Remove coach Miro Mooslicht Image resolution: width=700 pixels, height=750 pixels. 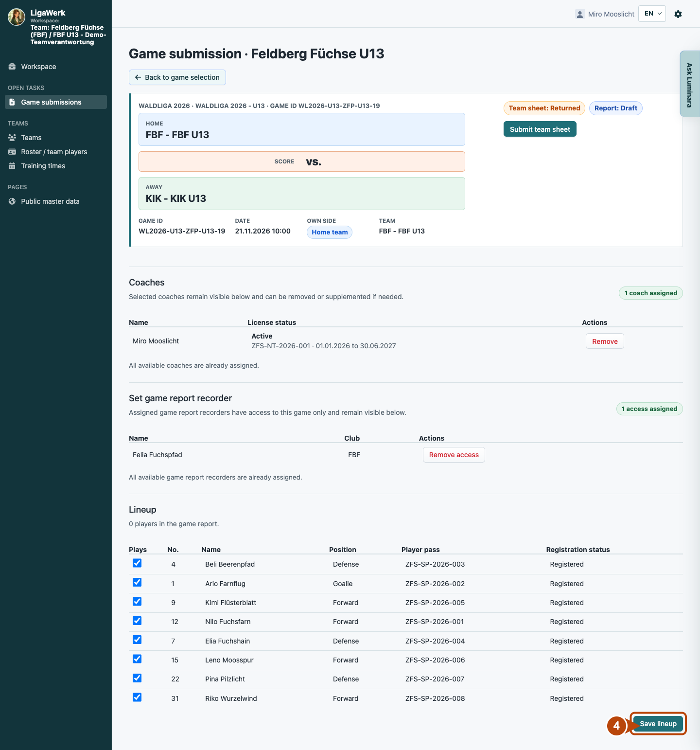605,341
